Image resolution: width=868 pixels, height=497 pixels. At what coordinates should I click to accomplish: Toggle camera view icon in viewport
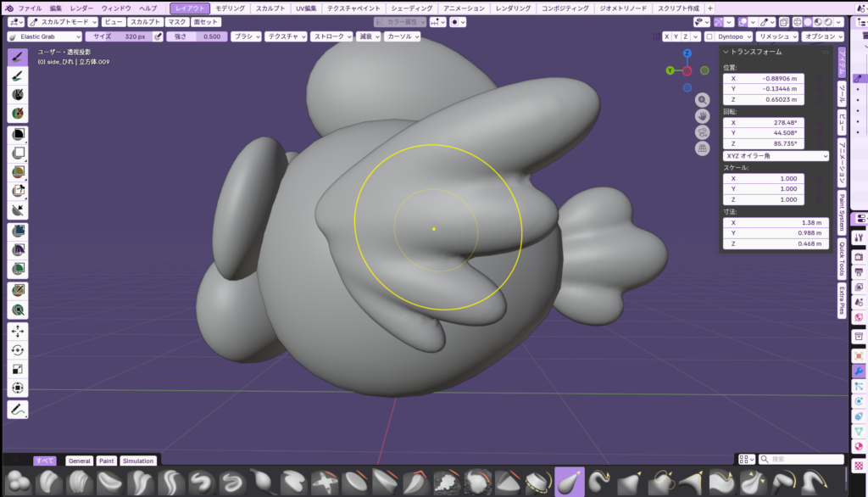[x=702, y=132]
